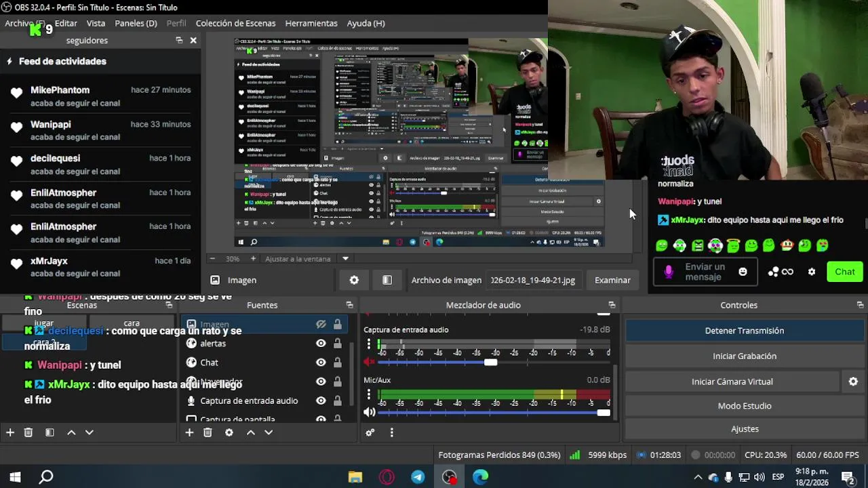Move source up in Fuentes list

click(x=250, y=432)
